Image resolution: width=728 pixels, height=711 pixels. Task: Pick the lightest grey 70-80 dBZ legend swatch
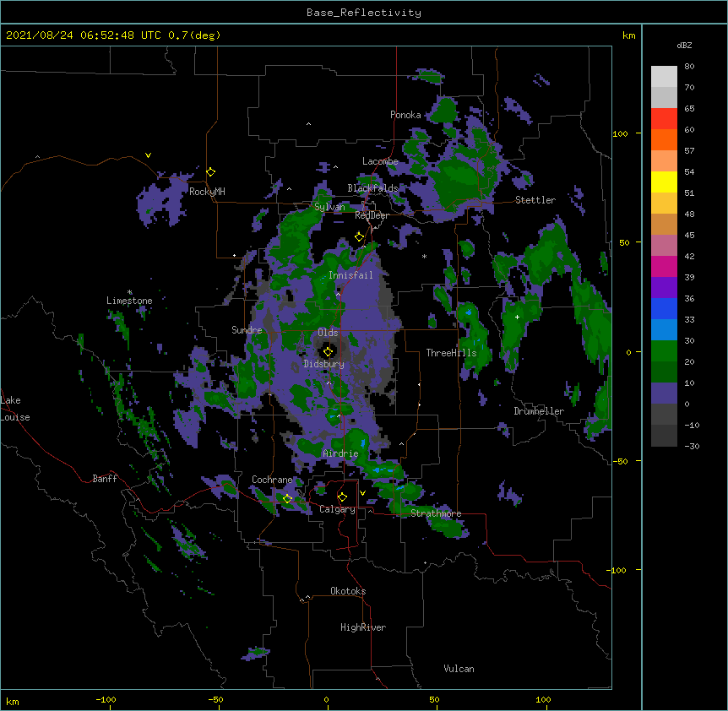664,76
